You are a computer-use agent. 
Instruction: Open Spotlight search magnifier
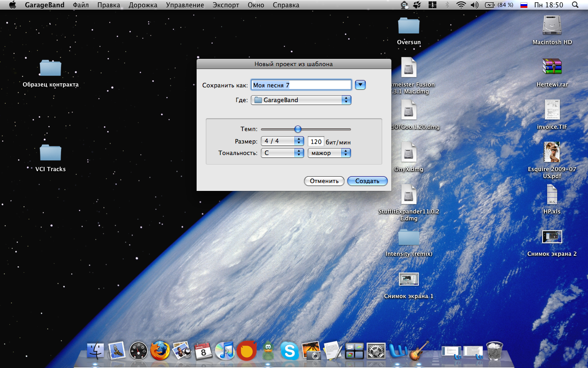click(575, 5)
